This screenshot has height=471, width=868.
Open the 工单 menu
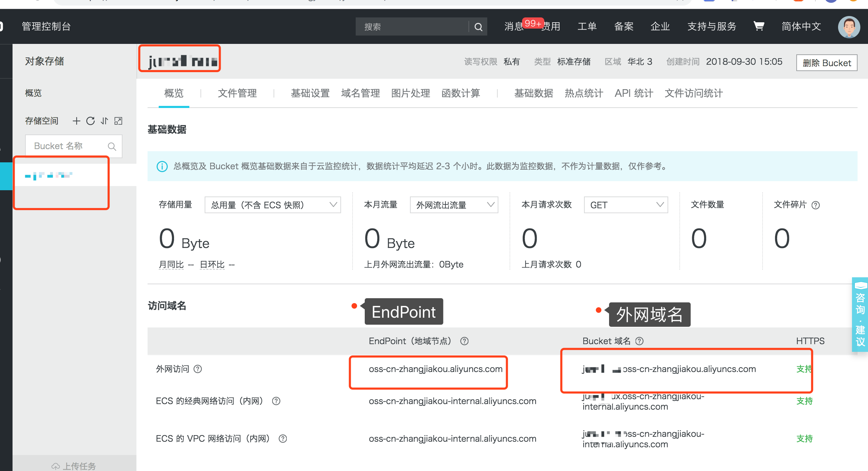587,26
